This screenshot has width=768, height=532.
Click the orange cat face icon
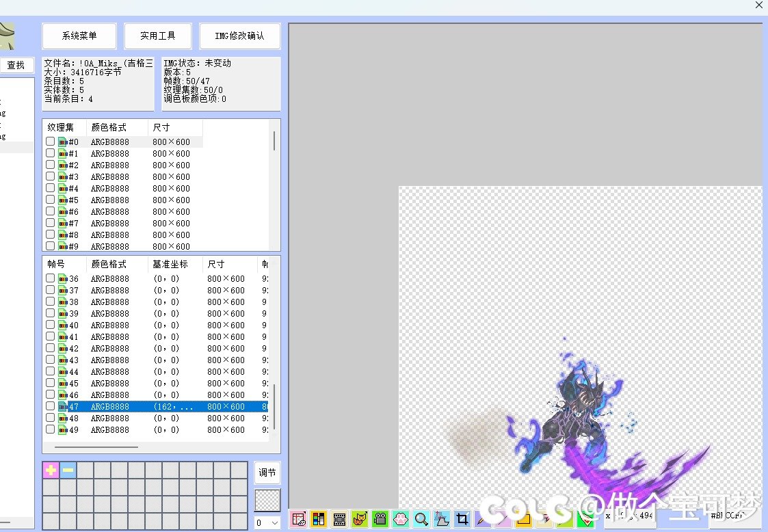[360, 519]
